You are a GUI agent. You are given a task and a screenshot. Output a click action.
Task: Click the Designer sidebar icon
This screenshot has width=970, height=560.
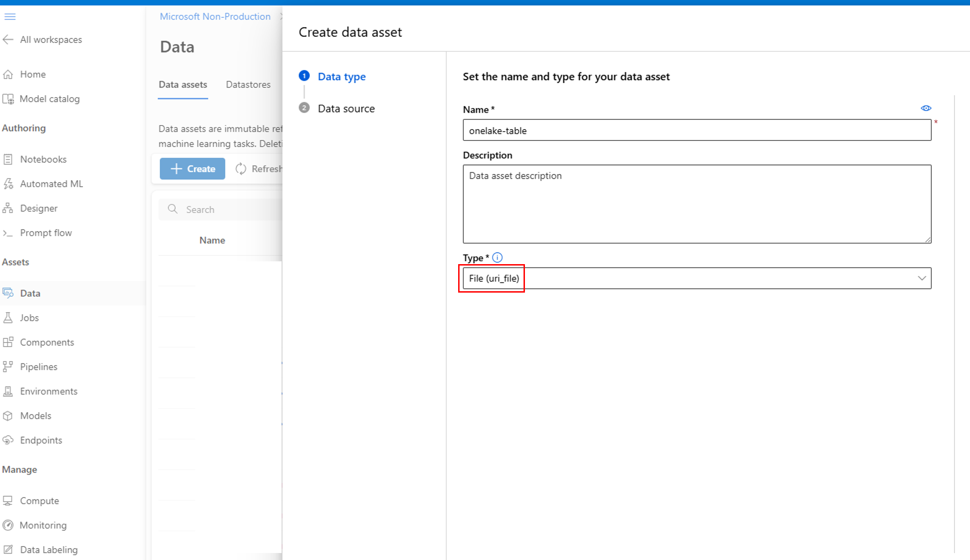coord(8,208)
